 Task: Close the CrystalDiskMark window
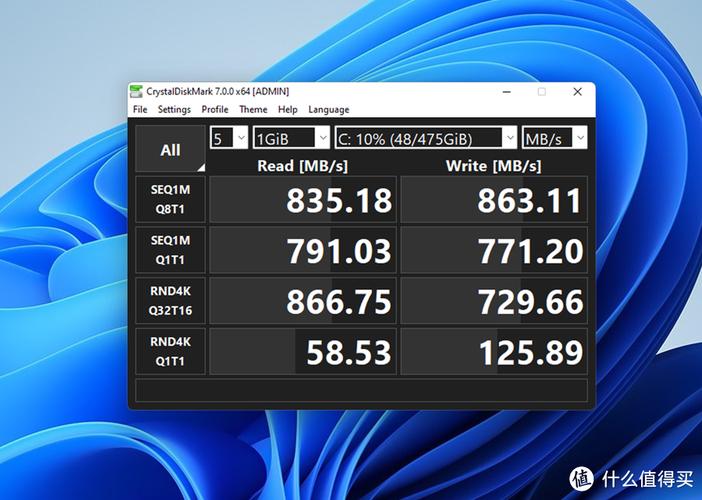click(578, 92)
